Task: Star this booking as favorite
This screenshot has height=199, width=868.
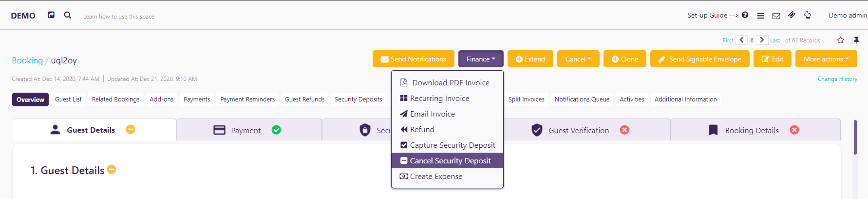Action: click(x=841, y=40)
